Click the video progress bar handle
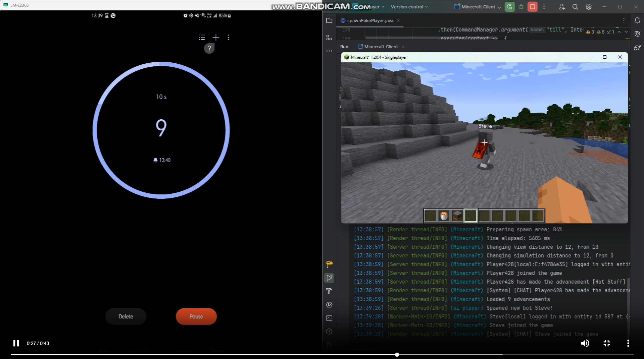 click(397, 354)
